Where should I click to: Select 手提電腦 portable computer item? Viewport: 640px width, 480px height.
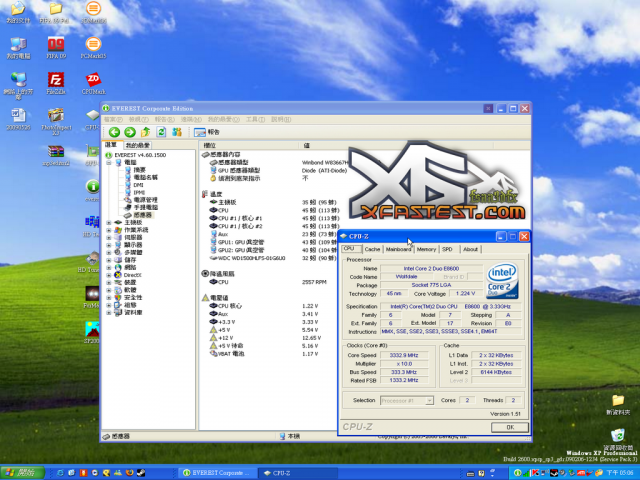click(146, 207)
